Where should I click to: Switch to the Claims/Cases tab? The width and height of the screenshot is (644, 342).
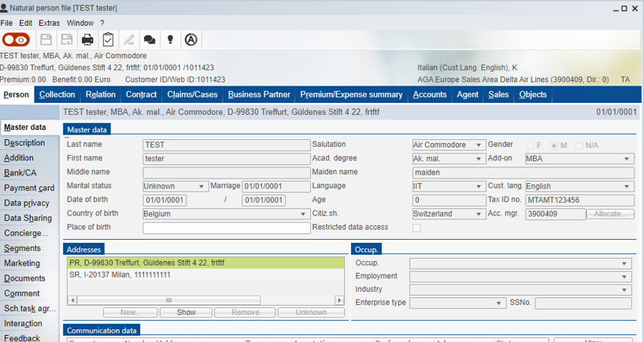(x=192, y=94)
